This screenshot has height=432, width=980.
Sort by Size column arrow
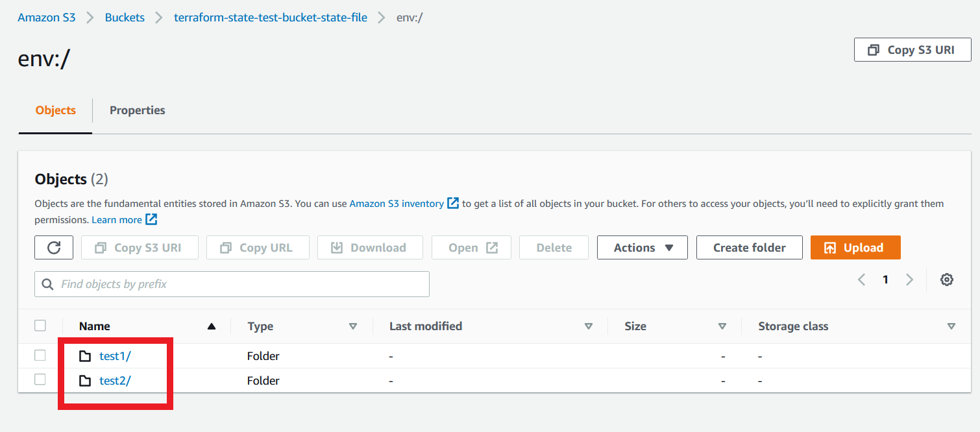tap(722, 326)
